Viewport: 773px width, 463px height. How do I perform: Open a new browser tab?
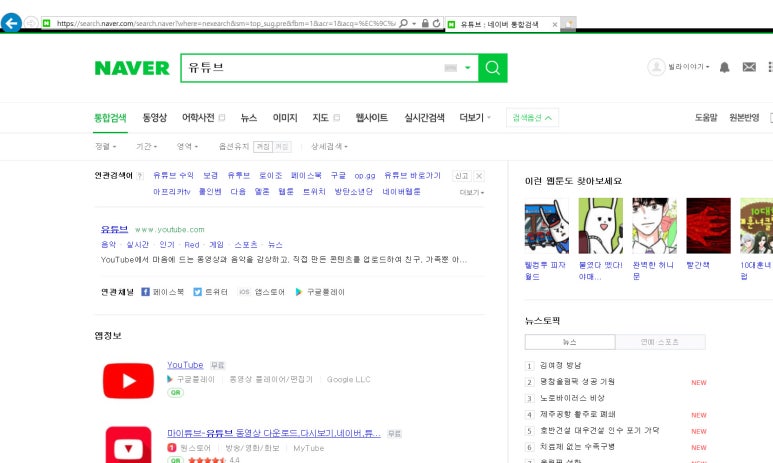coord(568,24)
